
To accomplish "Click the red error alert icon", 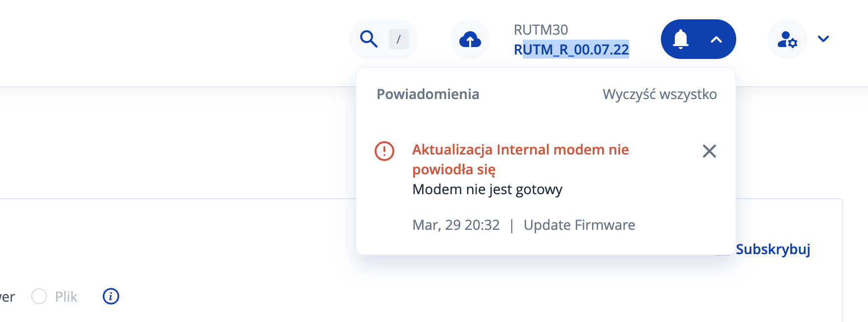I will (x=384, y=151).
